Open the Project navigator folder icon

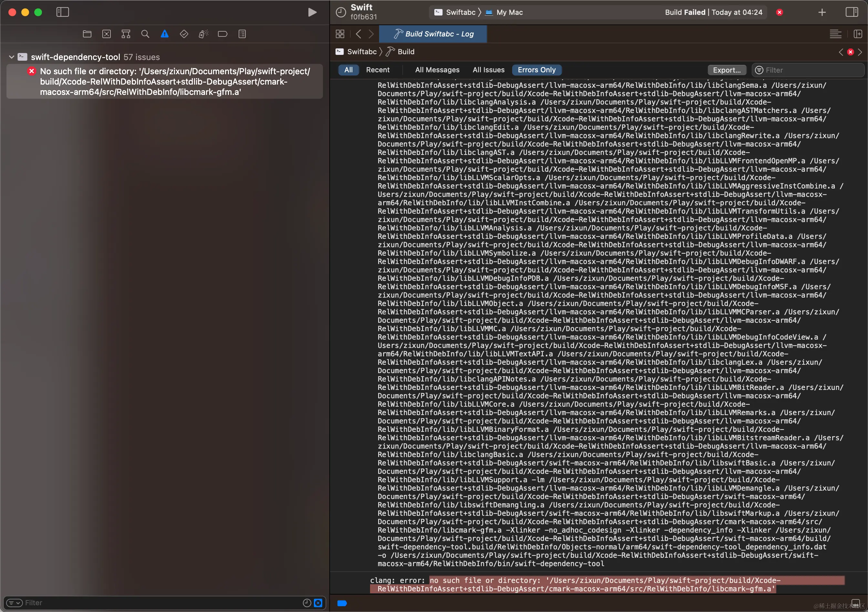pos(87,34)
